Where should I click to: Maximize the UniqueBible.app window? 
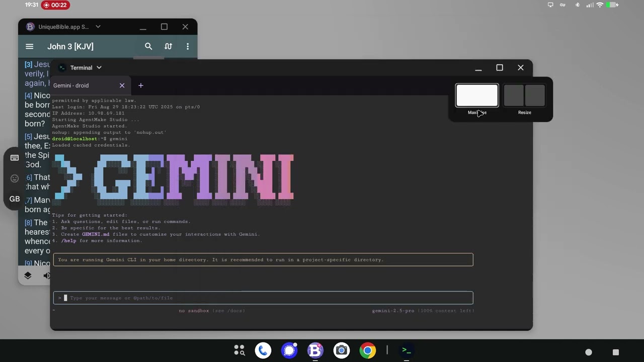(x=164, y=27)
